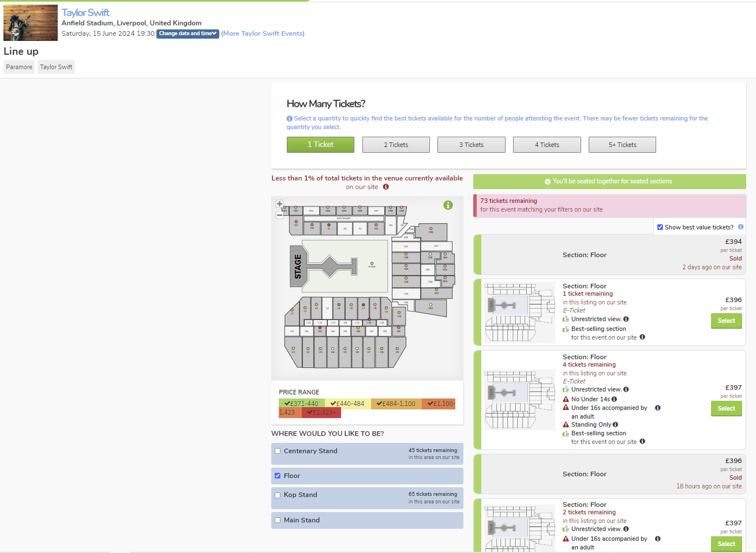Uncheck Show best value tickets checkbox
Viewport: 756px width, 553px height.
tap(660, 227)
